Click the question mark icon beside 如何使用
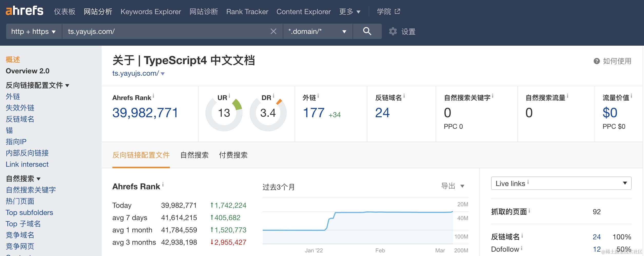644x256 pixels. 597,61
